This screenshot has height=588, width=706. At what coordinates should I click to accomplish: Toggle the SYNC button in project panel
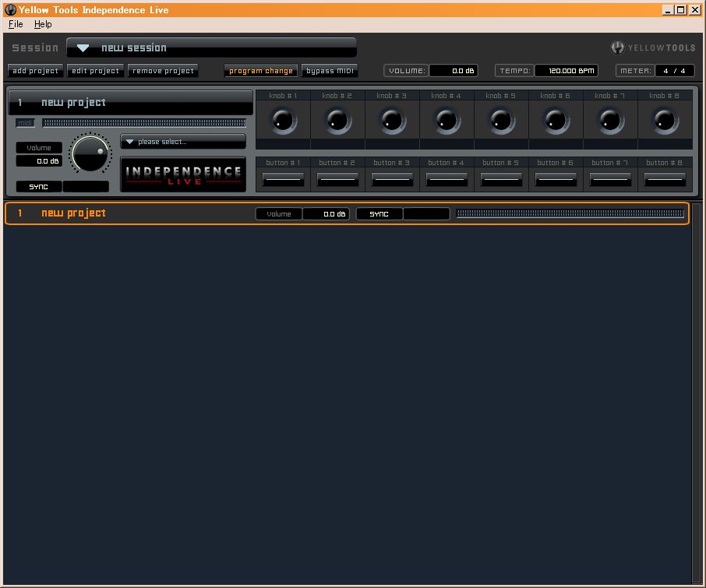point(39,187)
